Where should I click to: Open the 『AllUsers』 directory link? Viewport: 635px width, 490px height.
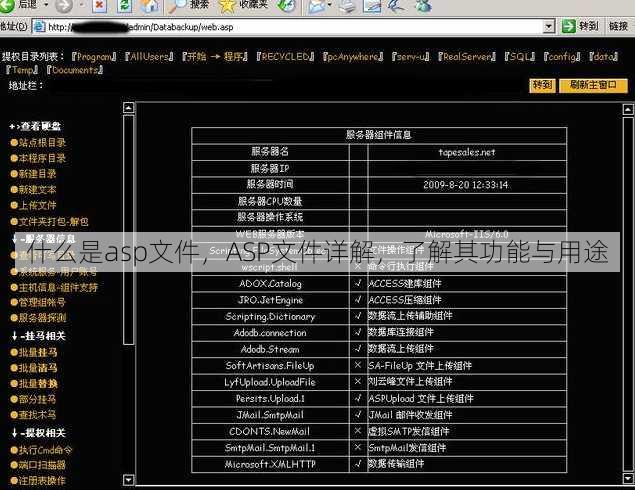point(149,56)
